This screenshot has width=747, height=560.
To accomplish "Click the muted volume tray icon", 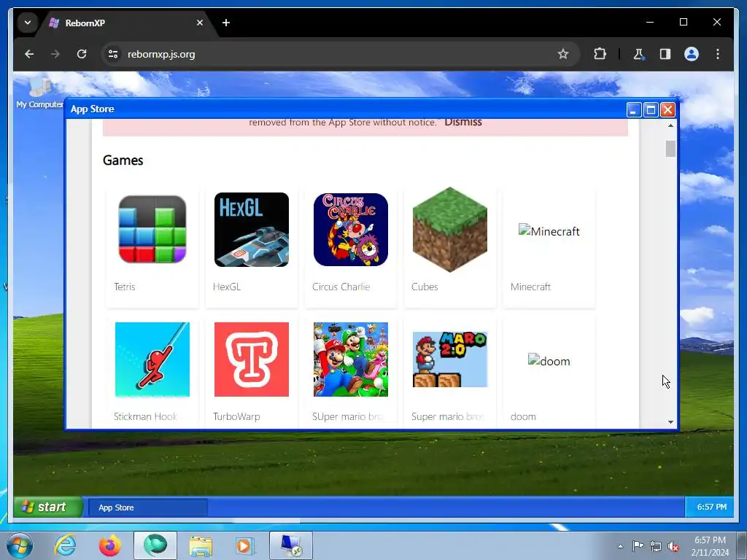I will pyautogui.click(x=673, y=546).
